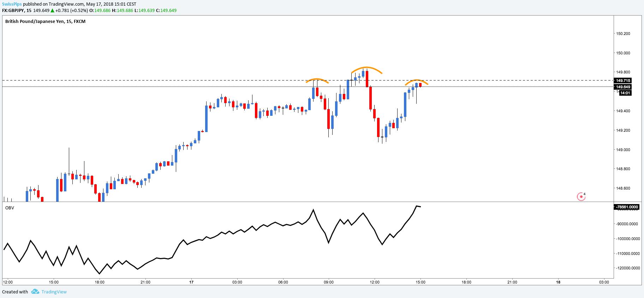This screenshot has width=644, height=298.
Task: Click the green up-arrow change indicator
Action: click(x=53, y=11)
